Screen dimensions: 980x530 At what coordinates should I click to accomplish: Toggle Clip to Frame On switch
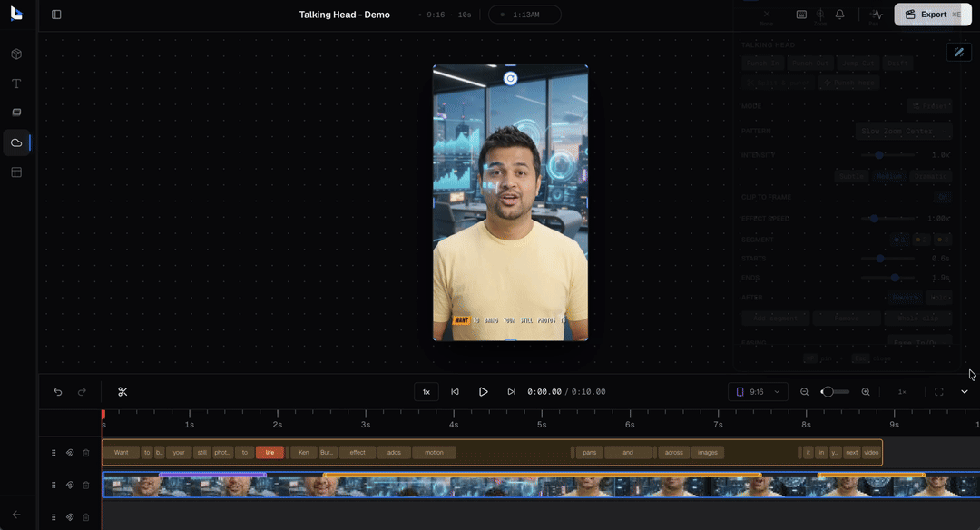[943, 198]
